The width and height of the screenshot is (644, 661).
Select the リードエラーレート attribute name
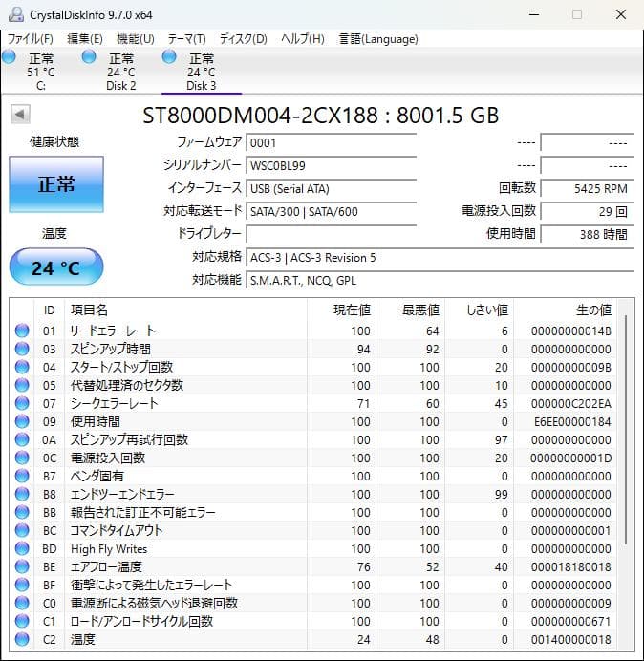click(x=113, y=330)
